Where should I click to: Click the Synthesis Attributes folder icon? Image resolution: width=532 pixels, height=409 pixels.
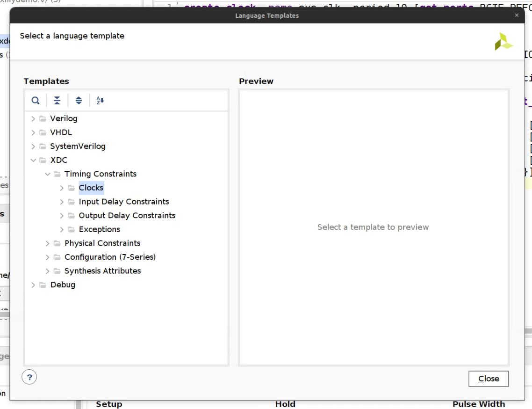(x=57, y=271)
